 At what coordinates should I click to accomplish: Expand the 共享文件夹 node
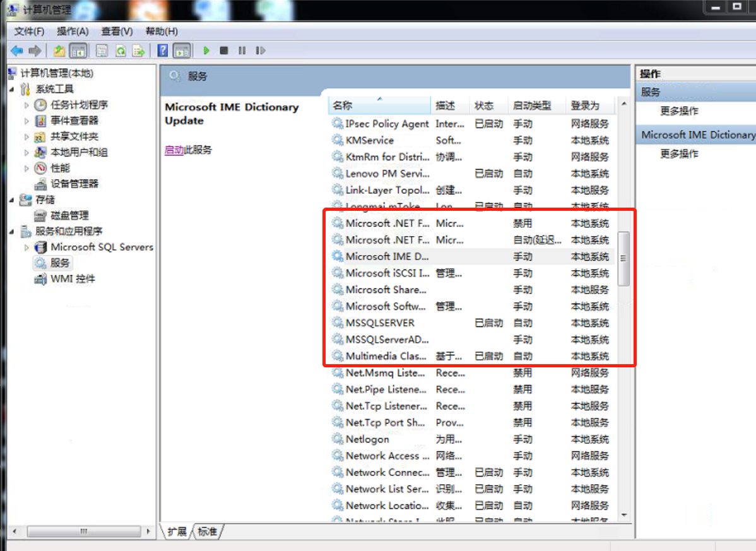pyautogui.click(x=27, y=137)
